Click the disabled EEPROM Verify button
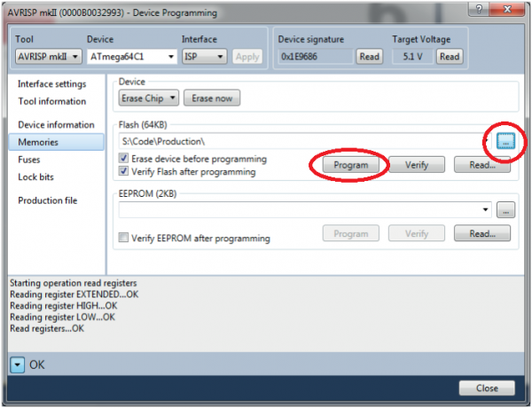This screenshot has height=408, width=532. pos(417,233)
